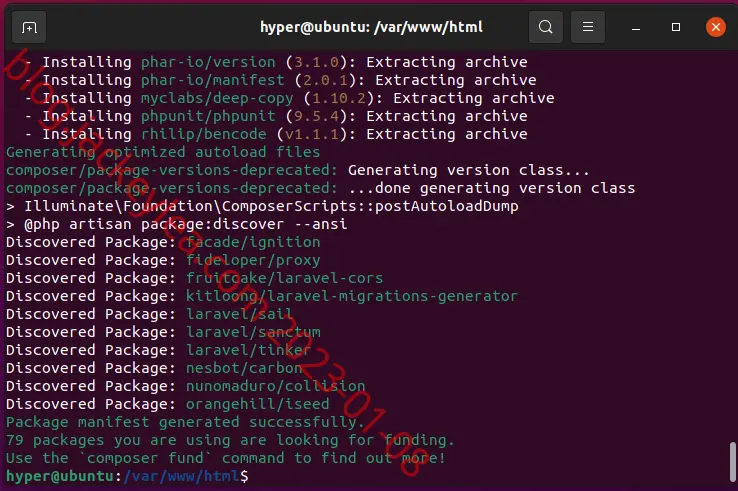Click the Package manifest generated successfully line
738x491 pixels.
point(185,422)
